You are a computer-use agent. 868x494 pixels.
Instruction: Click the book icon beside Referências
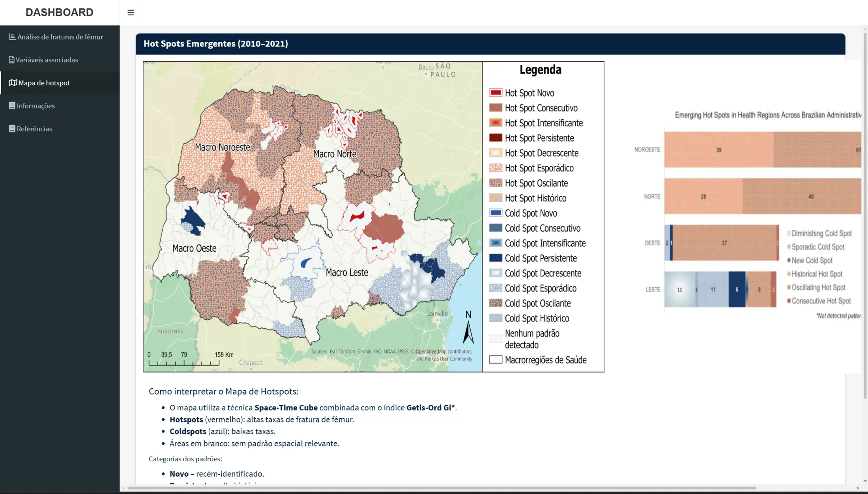[12, 129]
